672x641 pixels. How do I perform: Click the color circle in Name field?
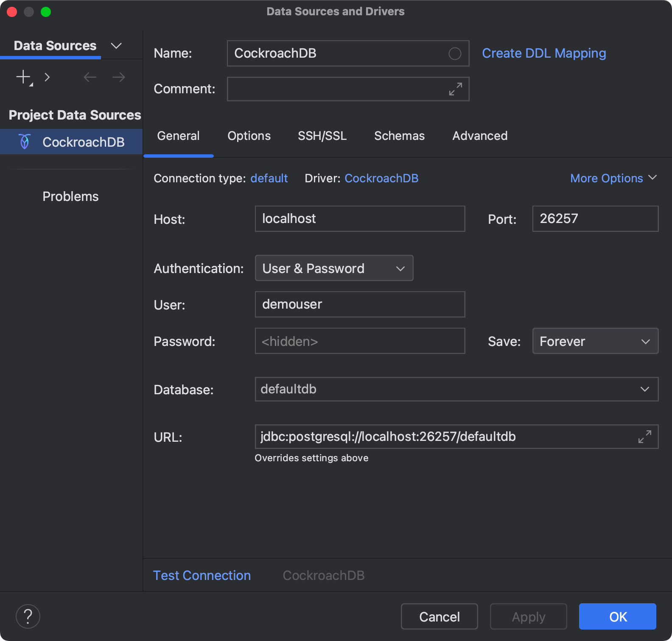pos(455,54)
